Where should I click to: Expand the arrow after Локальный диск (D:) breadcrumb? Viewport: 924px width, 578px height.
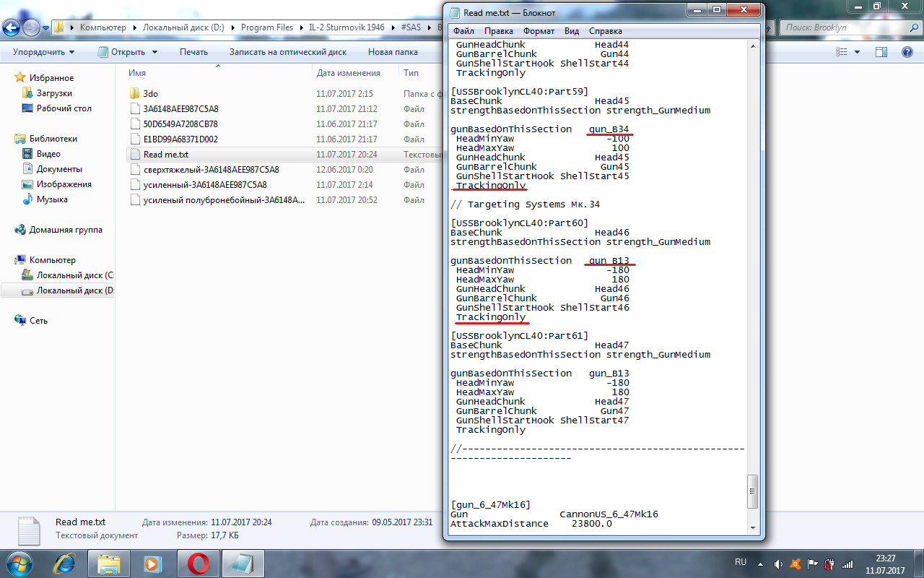(233, 27)
